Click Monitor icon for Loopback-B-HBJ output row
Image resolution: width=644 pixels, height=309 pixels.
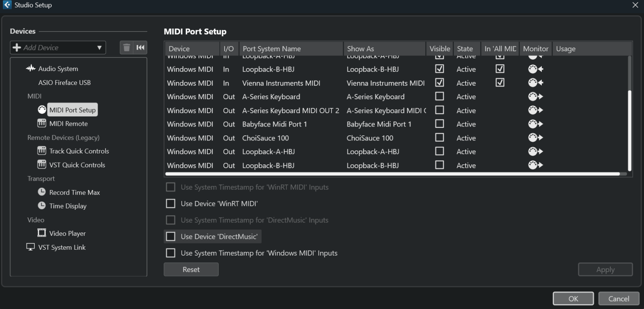[535, 166]
